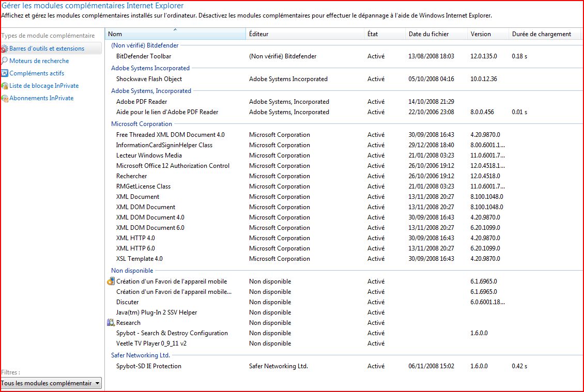The width and height of the screenshot is (584, 392).
Task: Select the XML Document add-on row
Action: (x=138, y=197)
